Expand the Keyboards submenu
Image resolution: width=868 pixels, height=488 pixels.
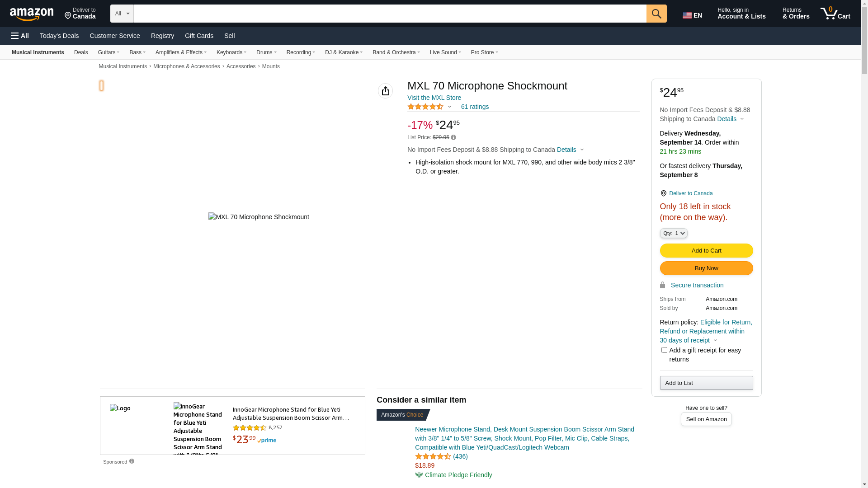pos(231,52)
